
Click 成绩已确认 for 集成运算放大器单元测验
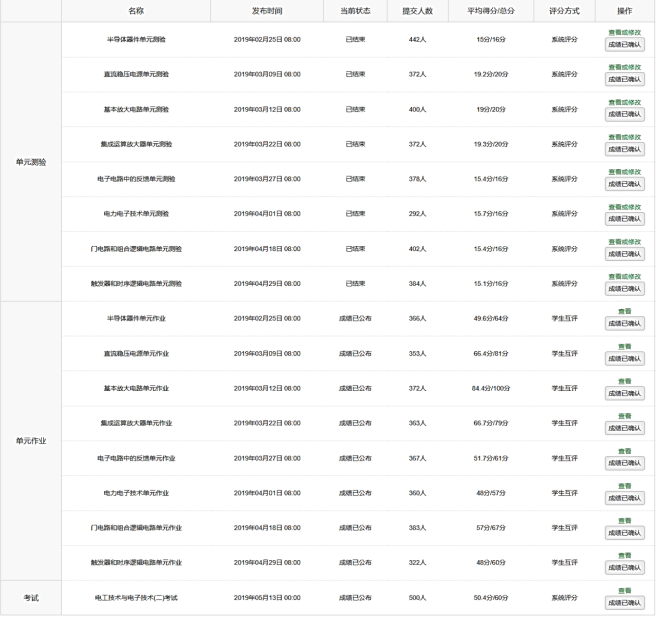(x=624, y=149)
